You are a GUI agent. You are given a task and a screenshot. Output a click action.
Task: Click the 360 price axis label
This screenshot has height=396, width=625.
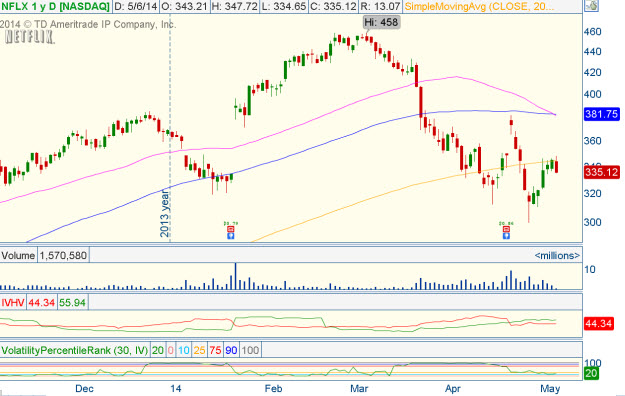tap(592, 141)
